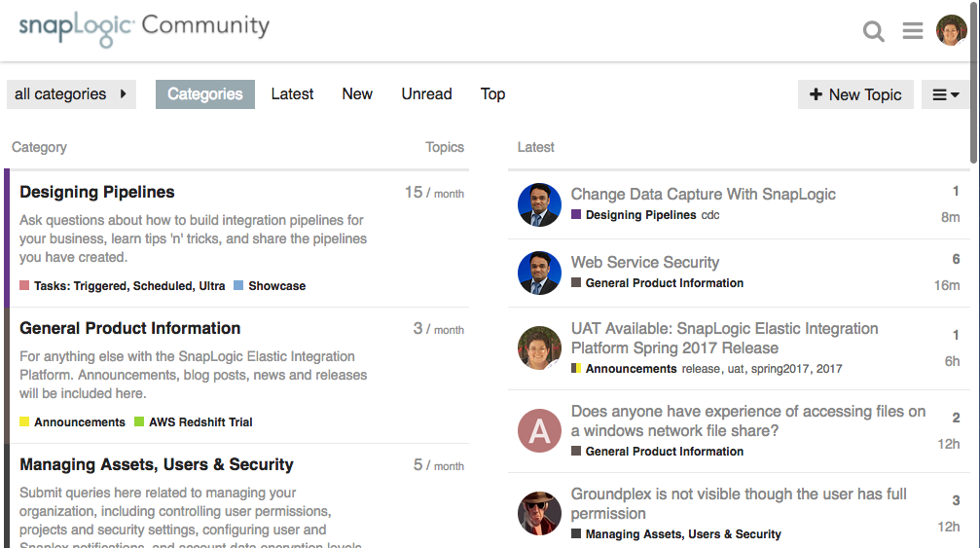Click the cdc tag
The width and height of the screenshot is (980, 548).
[710, 215]
